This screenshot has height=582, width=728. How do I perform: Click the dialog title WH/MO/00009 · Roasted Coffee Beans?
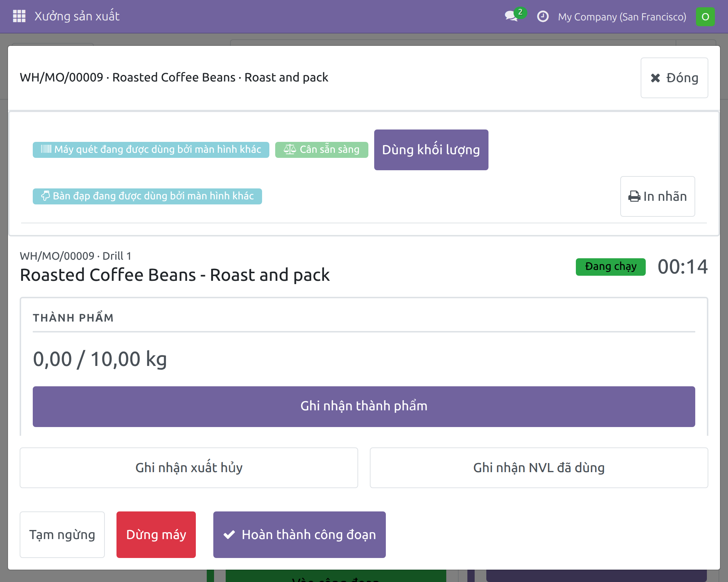pos(174,77)
